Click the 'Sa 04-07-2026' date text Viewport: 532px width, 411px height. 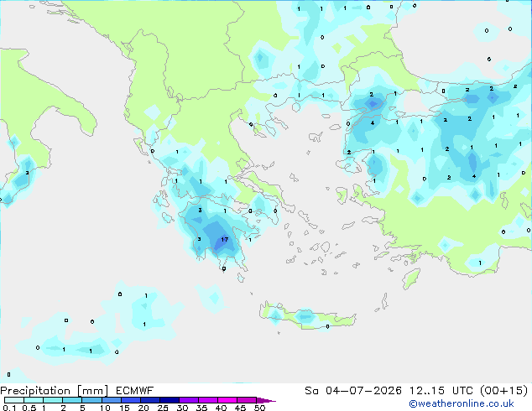[353, 391]
